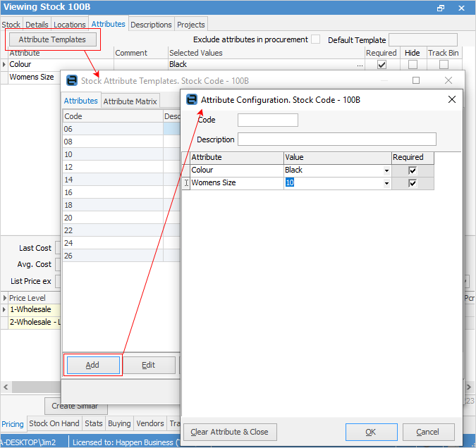
Task: Click the Code input field
Action: pyautogui.click(x=267, y=120)
